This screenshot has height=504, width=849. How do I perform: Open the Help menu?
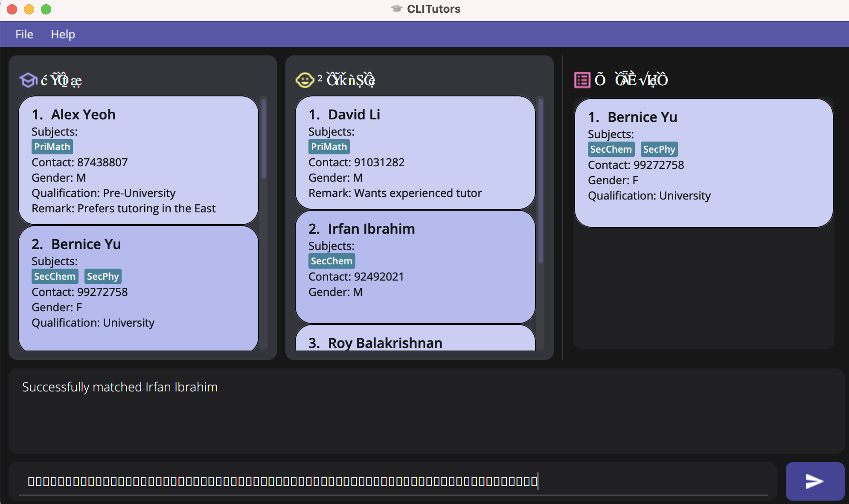(x=63, y=34)
